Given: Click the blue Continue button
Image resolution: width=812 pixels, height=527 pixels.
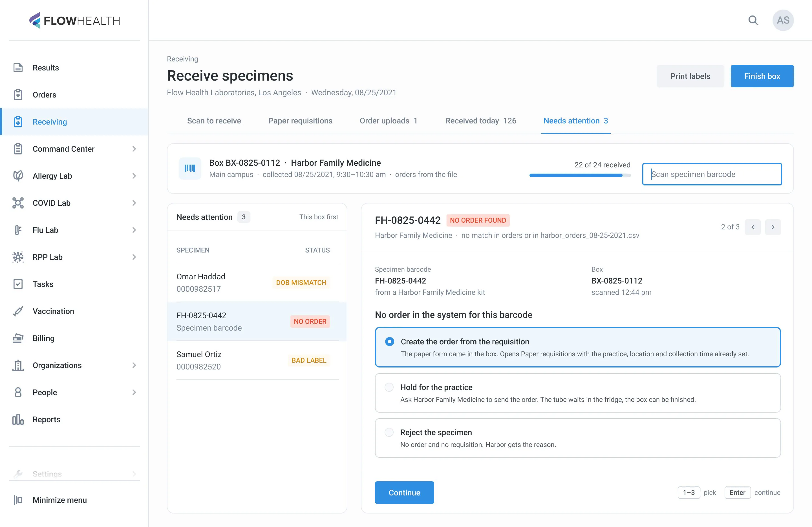Looking at the screenshot, I should [x=404, y=493].
